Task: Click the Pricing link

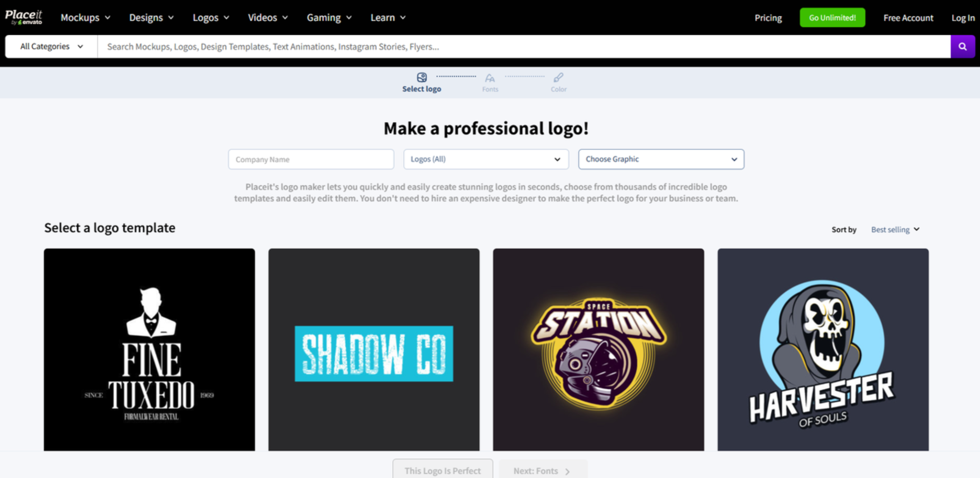Action: point(768,18)
